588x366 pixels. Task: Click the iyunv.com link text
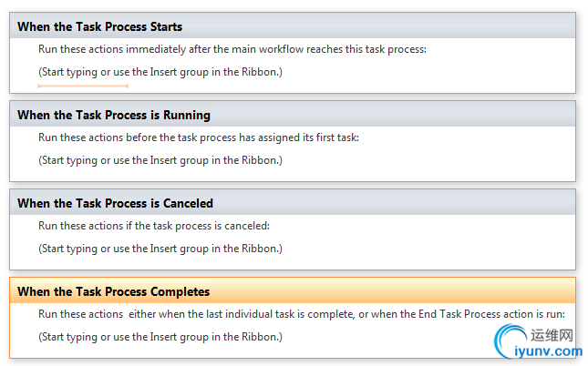[x=548, y=351]
